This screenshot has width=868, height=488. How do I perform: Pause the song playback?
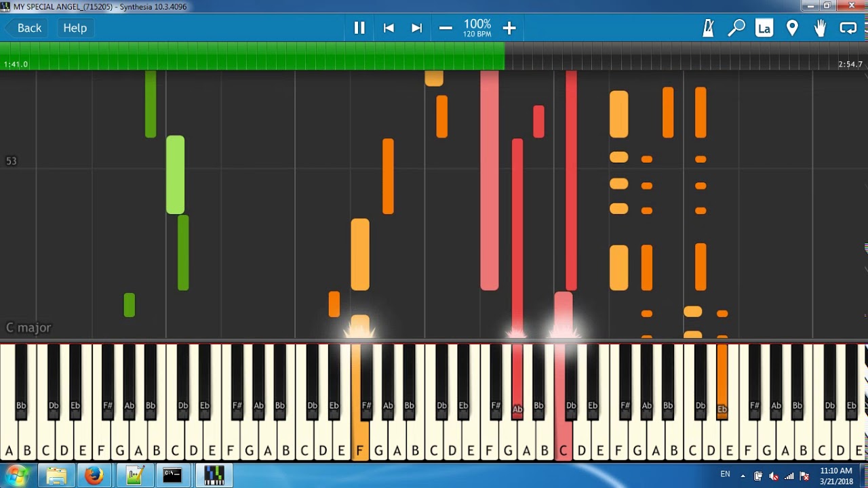[x=359, y=28]
